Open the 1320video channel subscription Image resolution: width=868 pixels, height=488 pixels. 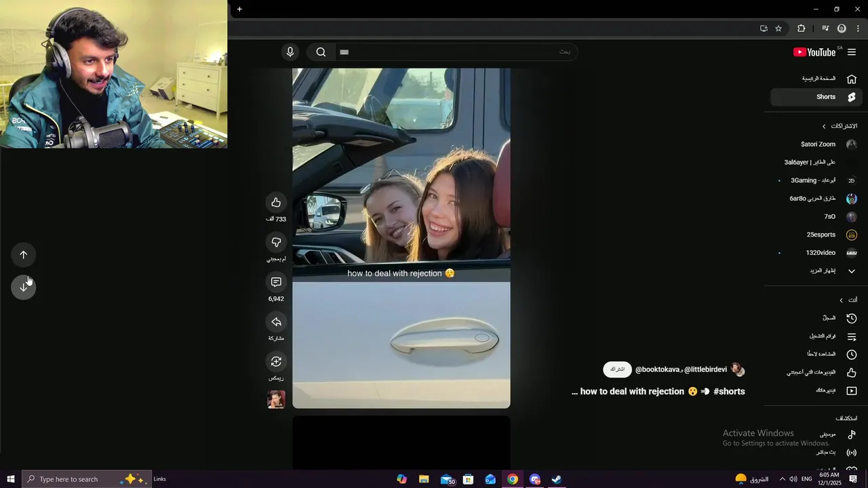coord(816,253)
